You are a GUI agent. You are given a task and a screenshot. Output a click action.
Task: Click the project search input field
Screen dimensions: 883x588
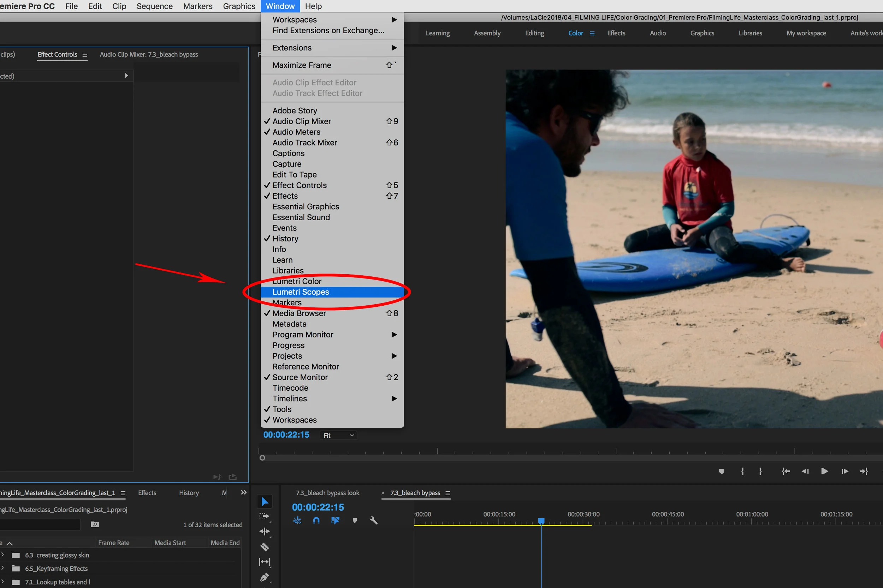tap(40, 524)
